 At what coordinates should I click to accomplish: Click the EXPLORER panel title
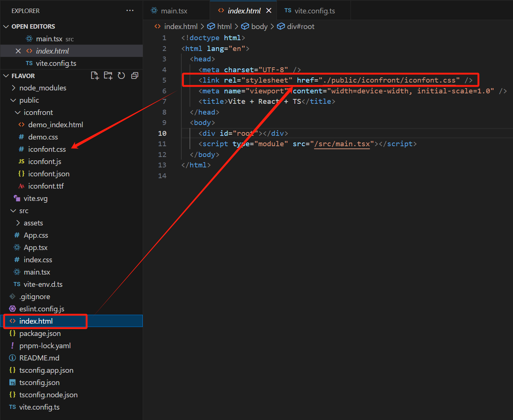pos(25,11)
